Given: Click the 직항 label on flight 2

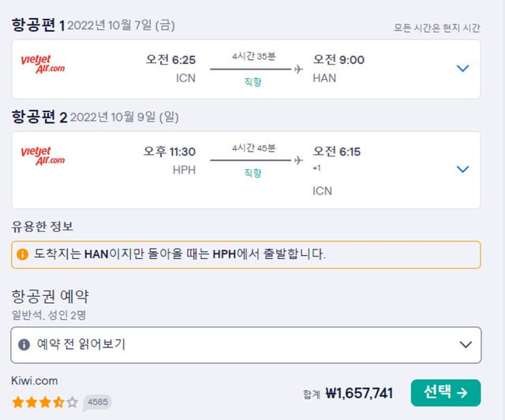Looking at the screenshot, I should [252, 173].
